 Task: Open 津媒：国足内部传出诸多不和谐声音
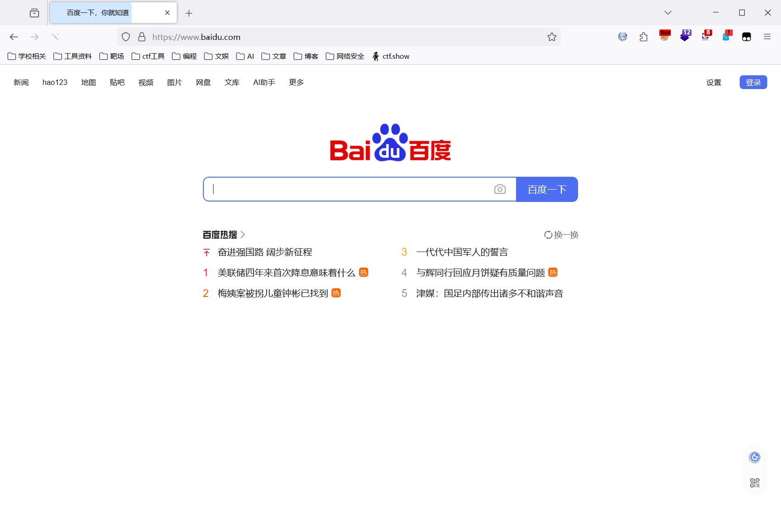coord(489,293)
